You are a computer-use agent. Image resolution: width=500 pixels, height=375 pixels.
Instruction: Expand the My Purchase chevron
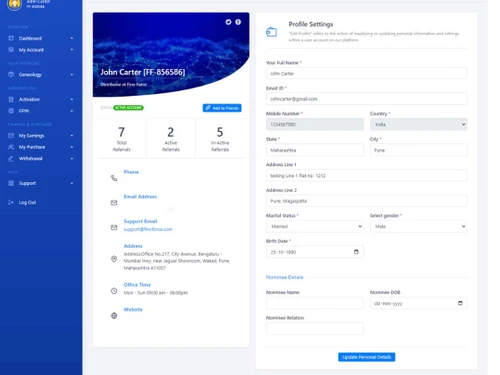pyautogui.click(x=72, y=147)
